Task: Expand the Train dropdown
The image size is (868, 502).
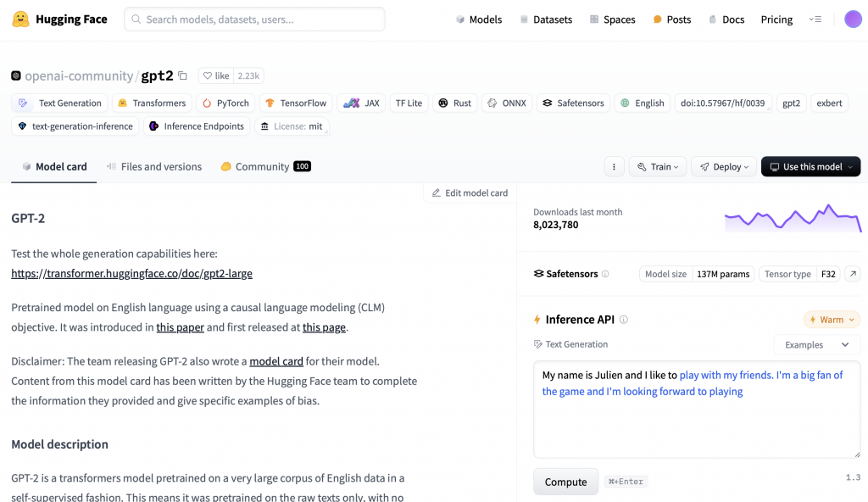Action: coord(657,167)
